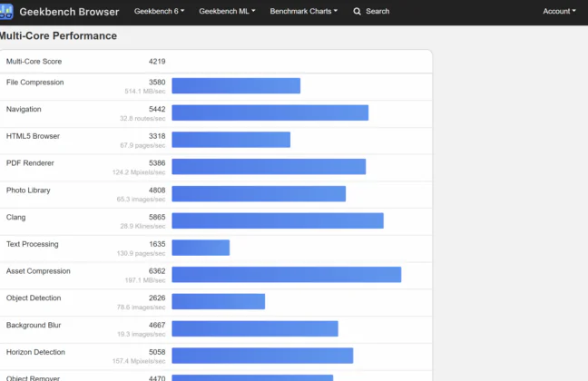Open the Geekbench Browser home link
Screen dimensions: 588x381
(69, 12)
